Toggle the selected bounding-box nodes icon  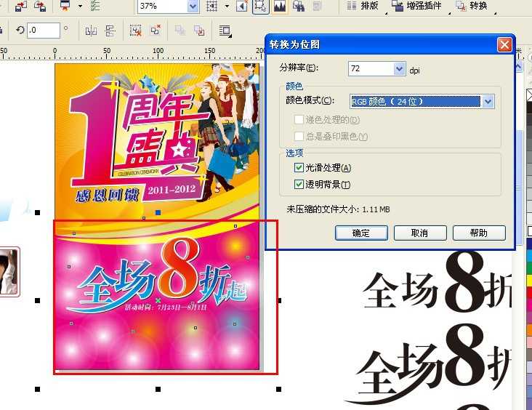(261, 6)
